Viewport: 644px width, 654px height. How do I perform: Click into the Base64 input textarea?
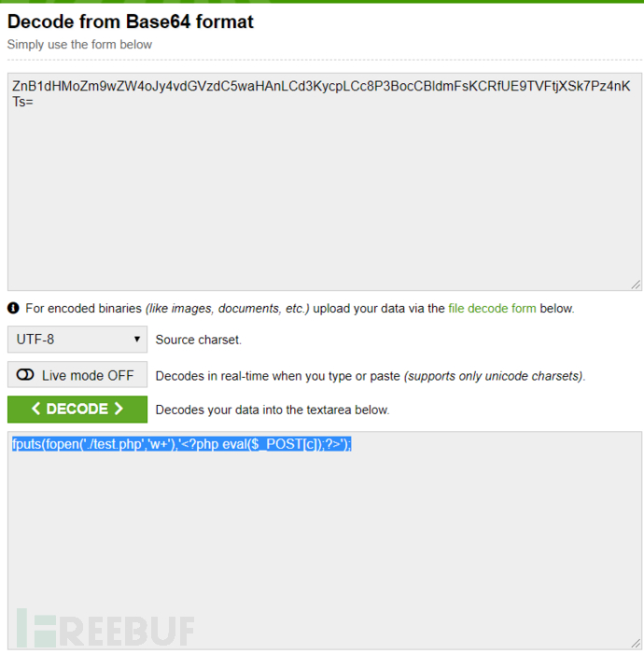click(325, 182)
